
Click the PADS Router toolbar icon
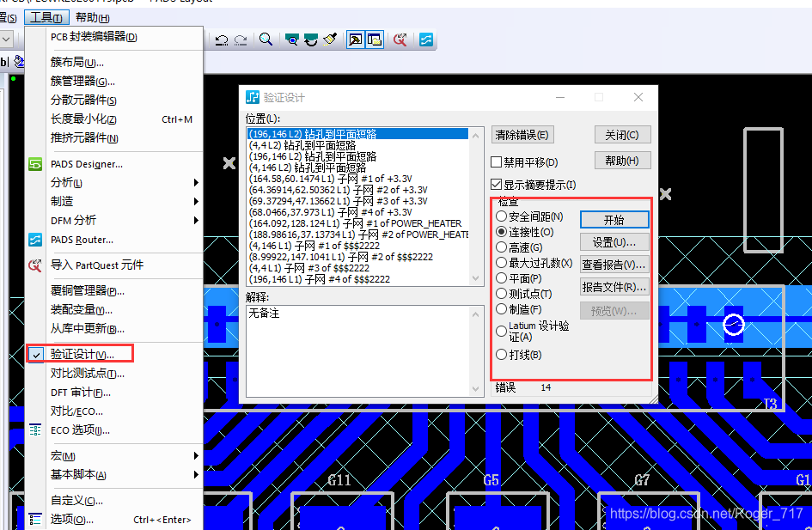click(x=425, y=40)
